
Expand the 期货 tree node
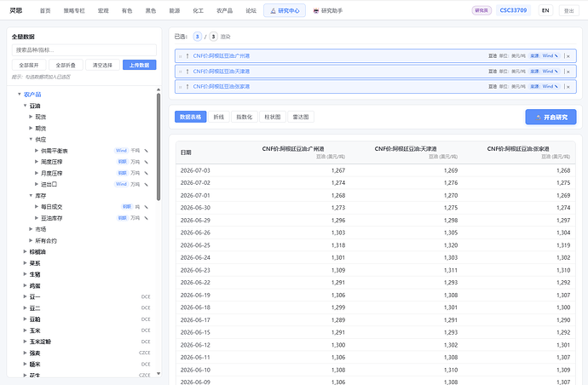[x=31, y=129]
